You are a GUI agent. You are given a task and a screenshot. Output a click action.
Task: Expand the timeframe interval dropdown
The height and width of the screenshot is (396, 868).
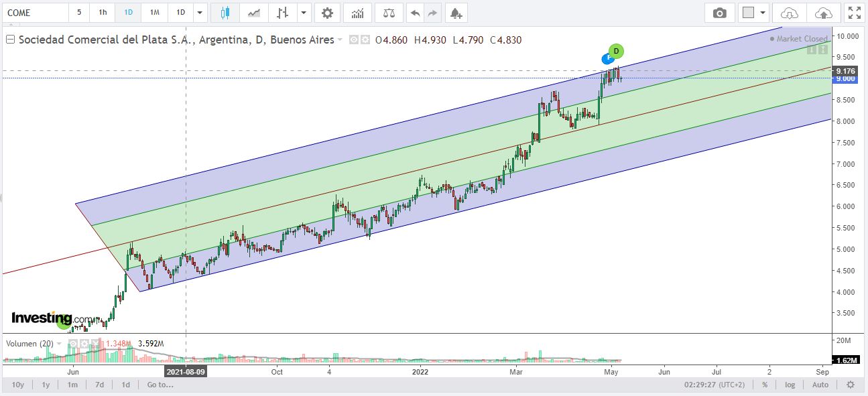(x=200, y=13)
